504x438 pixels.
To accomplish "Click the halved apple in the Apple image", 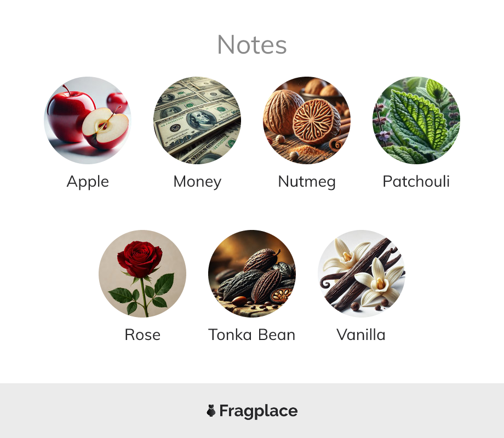I will (105, 128).
